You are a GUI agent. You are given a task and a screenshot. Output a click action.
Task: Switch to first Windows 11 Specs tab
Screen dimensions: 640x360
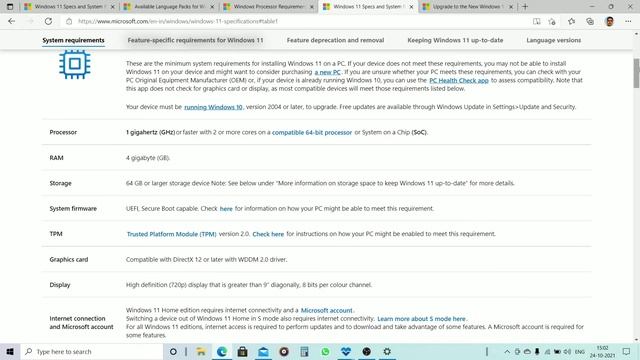[69, 7]
